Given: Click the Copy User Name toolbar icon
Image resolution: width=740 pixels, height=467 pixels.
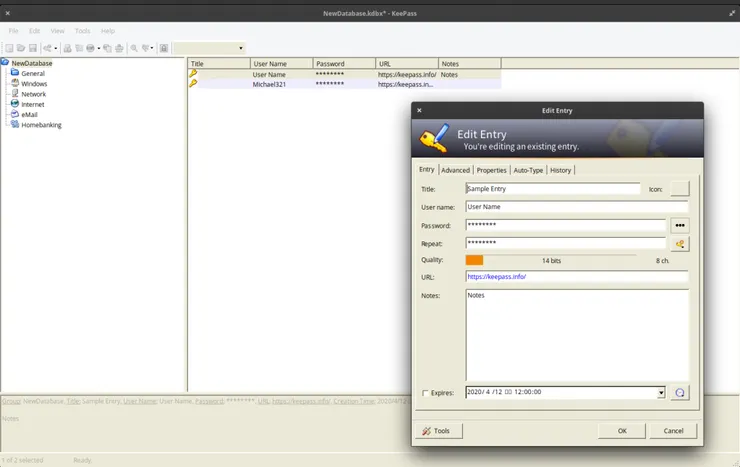Looking at the screenshot, I should [67, 48].
